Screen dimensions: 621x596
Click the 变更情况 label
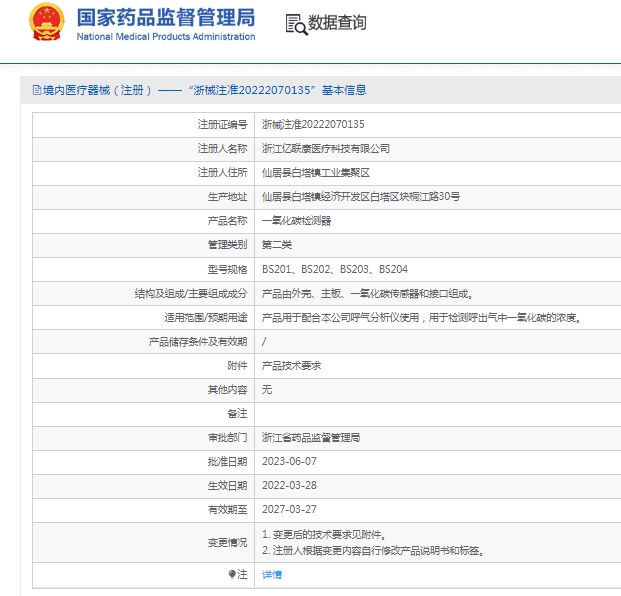pyautogui.click(x=227, y=542)
